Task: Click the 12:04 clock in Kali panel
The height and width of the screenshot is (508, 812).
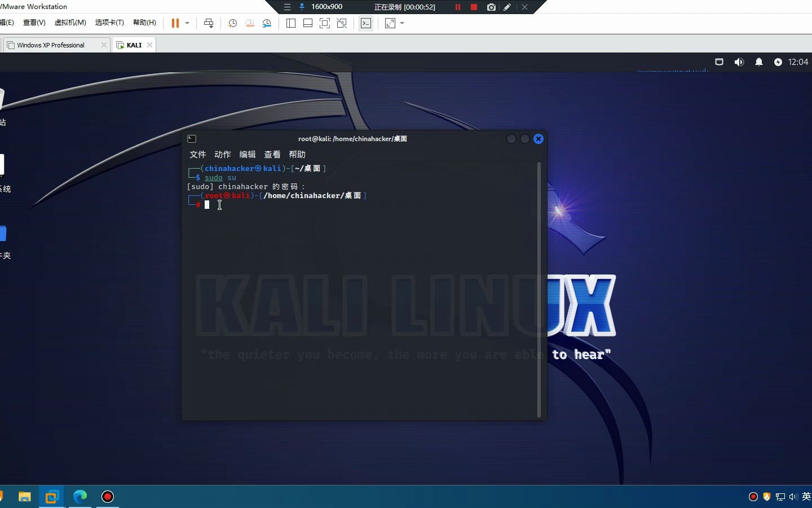Action: pos(798,62)
